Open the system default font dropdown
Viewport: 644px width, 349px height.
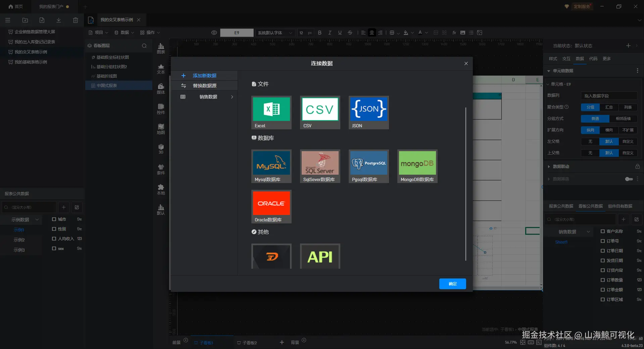click(275, 33)
